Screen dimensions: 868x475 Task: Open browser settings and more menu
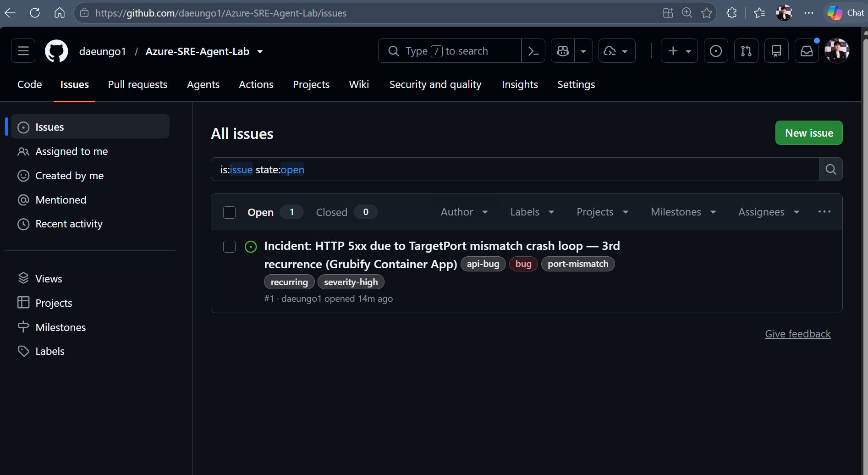coord(809,13)
